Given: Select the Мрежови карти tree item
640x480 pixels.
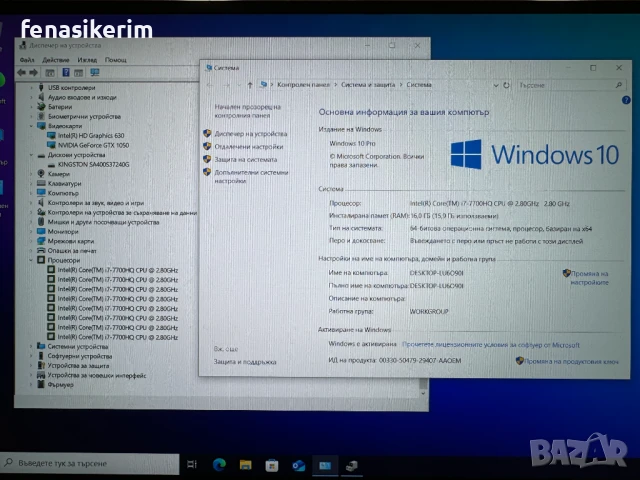Looking at the screenshot, I should click(x=71, y=241).
